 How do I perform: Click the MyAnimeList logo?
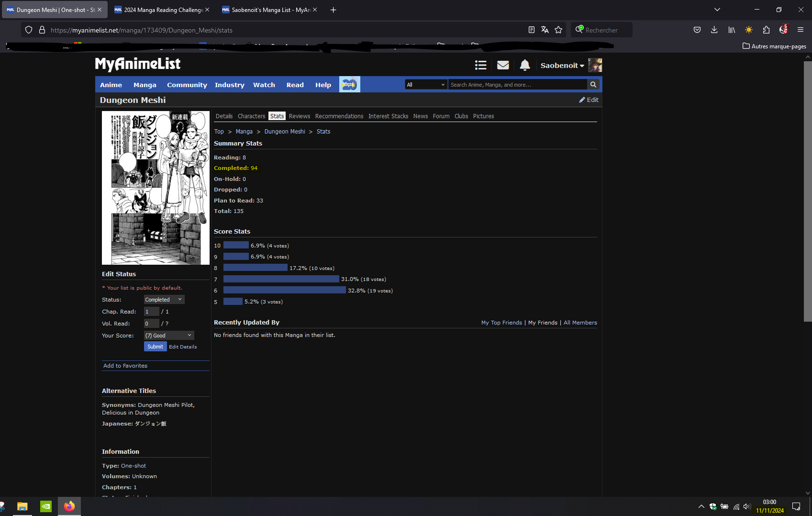coord(138,64)
